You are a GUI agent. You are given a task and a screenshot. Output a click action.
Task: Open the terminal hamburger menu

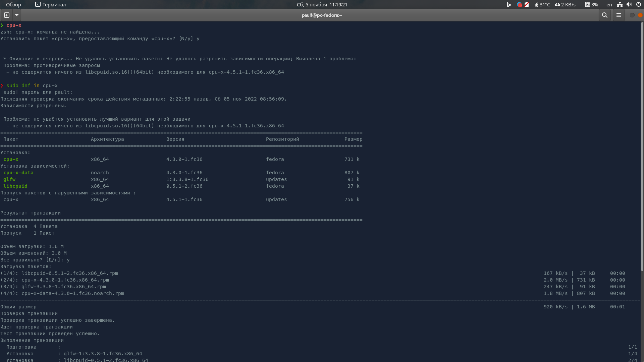pyautogui.click(x=619, y=15)
